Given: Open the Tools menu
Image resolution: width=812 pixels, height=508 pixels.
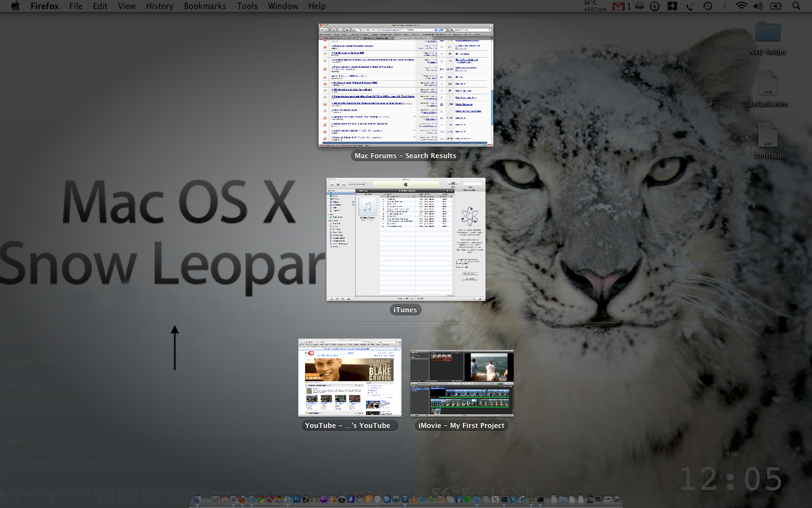Looking at the screenshot, I should point(247,6).
